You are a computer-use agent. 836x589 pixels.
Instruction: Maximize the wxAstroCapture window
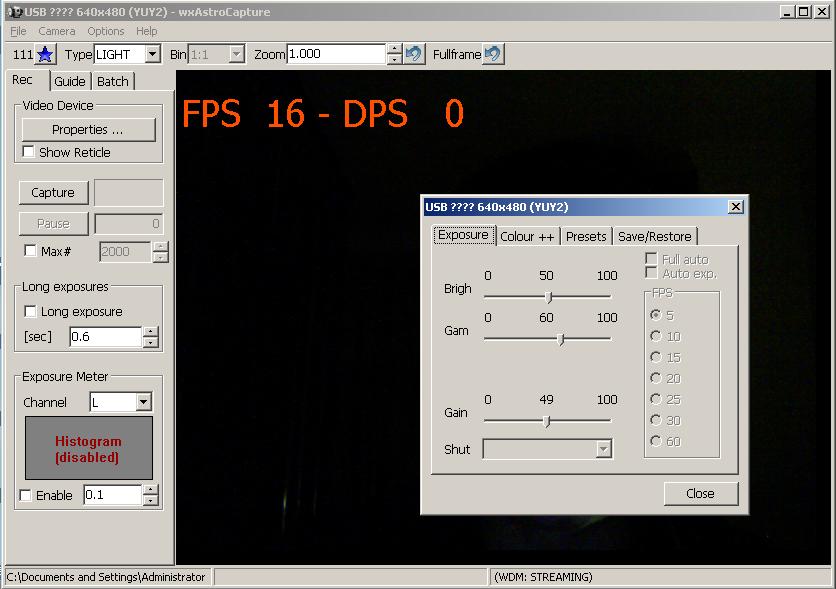[804, 12]
